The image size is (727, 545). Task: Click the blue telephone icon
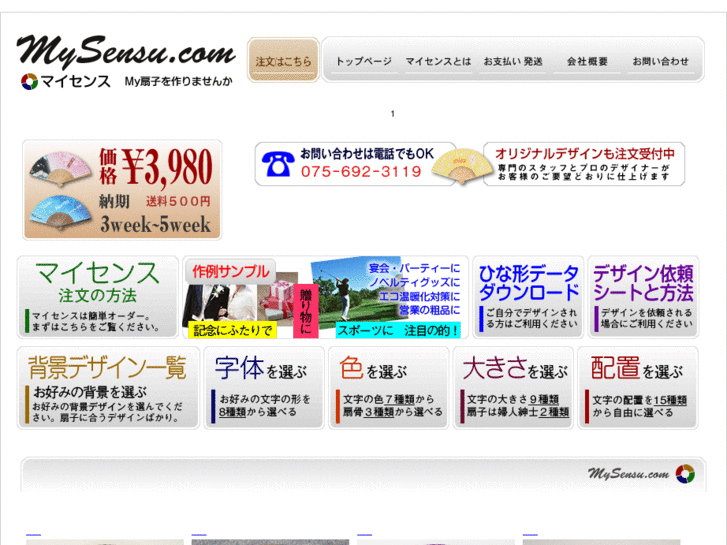click(x=278, y=164)
